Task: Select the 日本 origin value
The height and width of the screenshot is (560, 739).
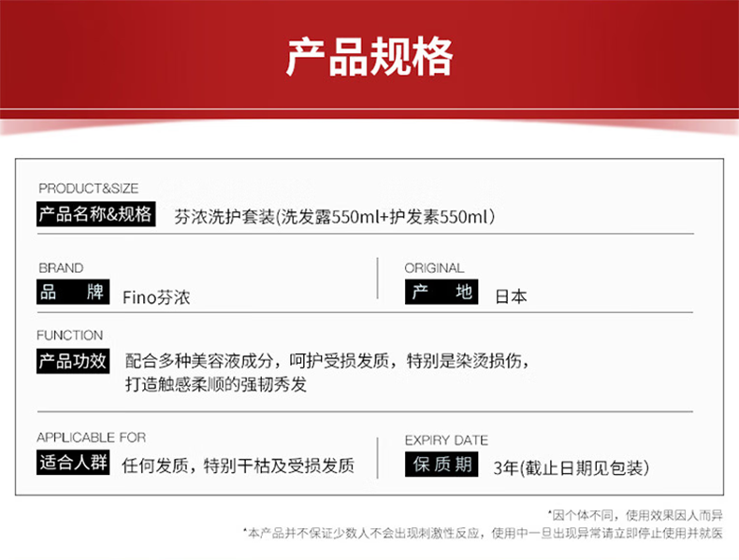Action: pos(511,297)
